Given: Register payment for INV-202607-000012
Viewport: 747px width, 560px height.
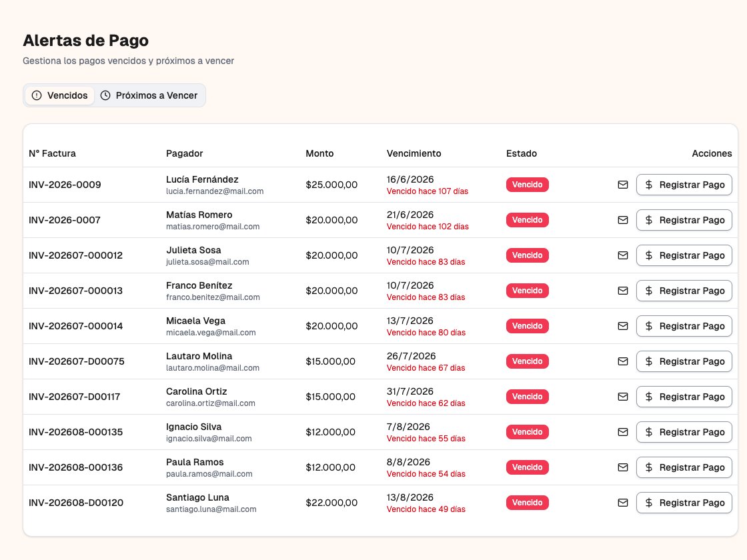Looking at the screenshot, I should tap(684, 255).
